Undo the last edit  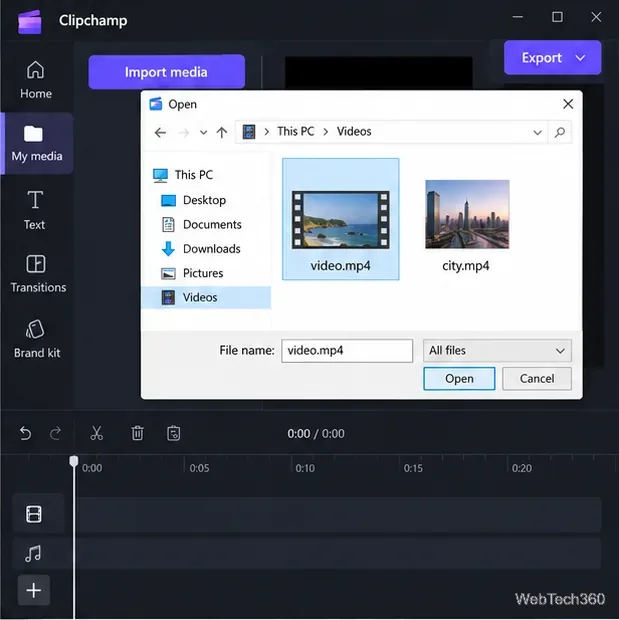point(25,433)
